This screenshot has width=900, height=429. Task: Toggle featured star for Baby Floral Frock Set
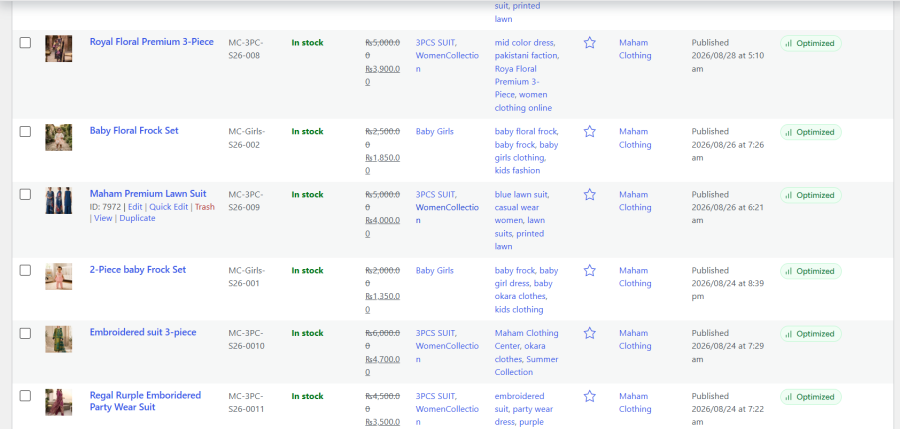[x=589, y=132]
